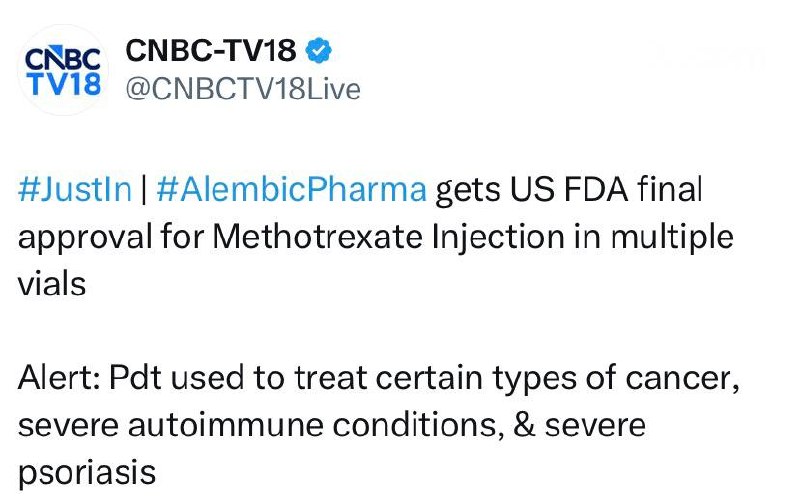The height and width of the screenshot is (504, 800).
Task: Click the pipe separator between the hashtags
Action: (x=144, y=190)
